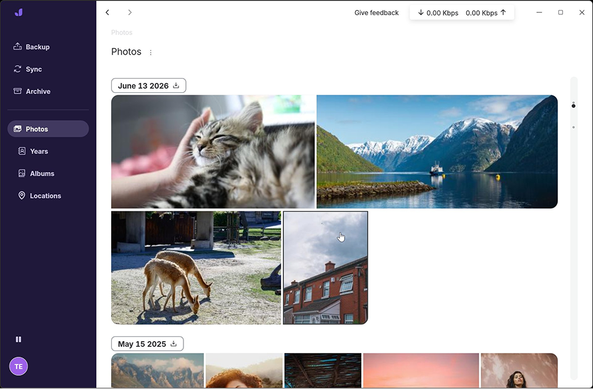Open the pink sunset sky thumbnail
The image size is (593, 389).
pos(421,370)
